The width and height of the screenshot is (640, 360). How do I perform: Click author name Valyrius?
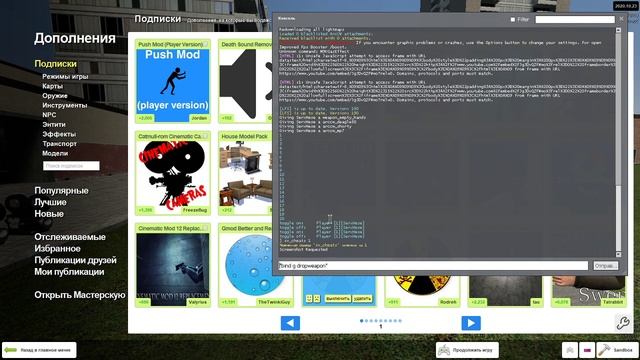[198, 302]
